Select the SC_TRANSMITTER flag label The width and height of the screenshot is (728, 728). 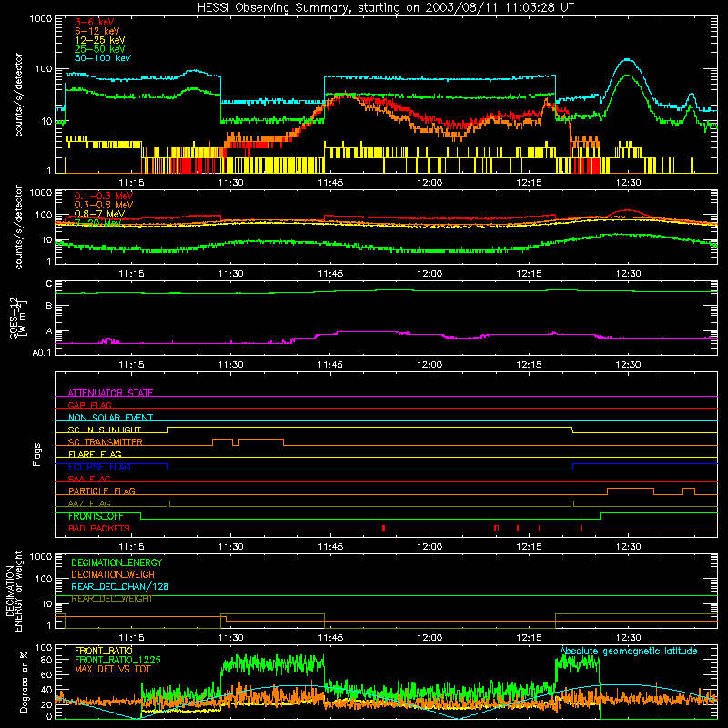coord(105,442)
